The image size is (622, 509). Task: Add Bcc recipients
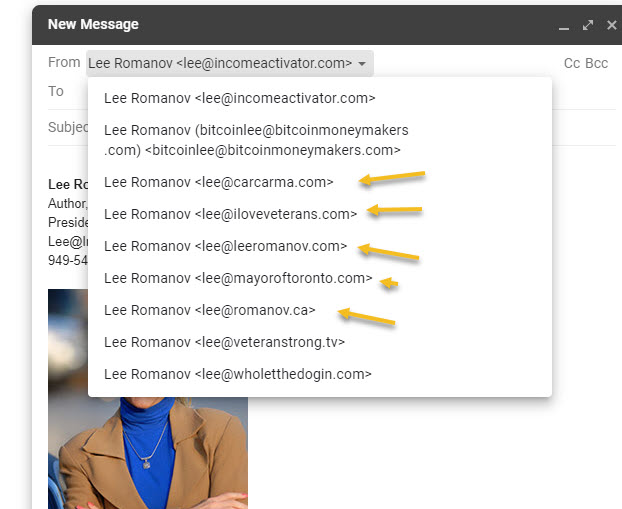coord(597,63)
